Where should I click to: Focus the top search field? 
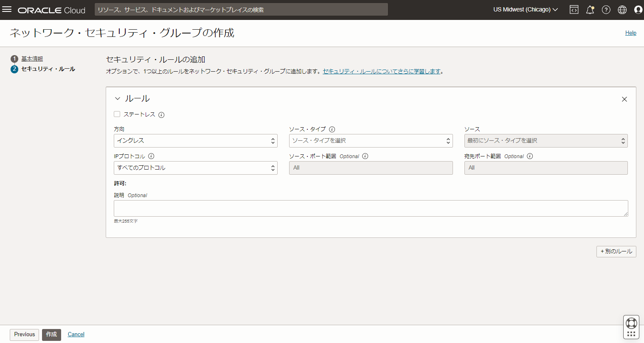click(x=241, y=10)
